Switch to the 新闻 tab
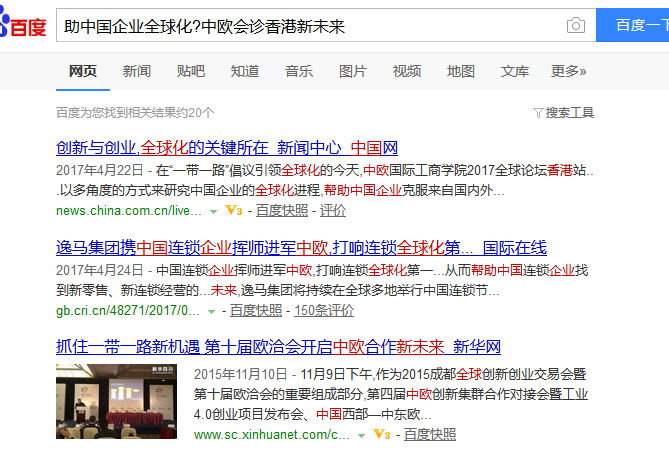Viewport: 669px width, 452px height. tap(137, 71)
